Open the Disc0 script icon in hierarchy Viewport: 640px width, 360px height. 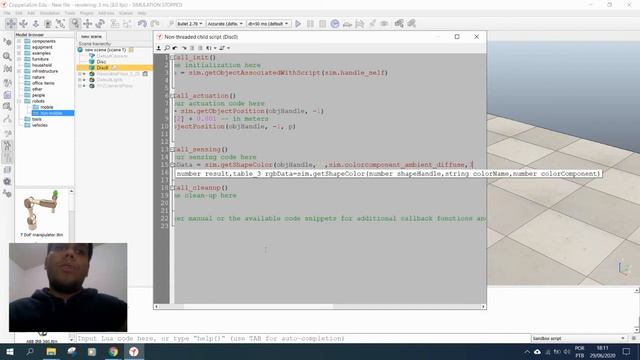tap(114, 68)
